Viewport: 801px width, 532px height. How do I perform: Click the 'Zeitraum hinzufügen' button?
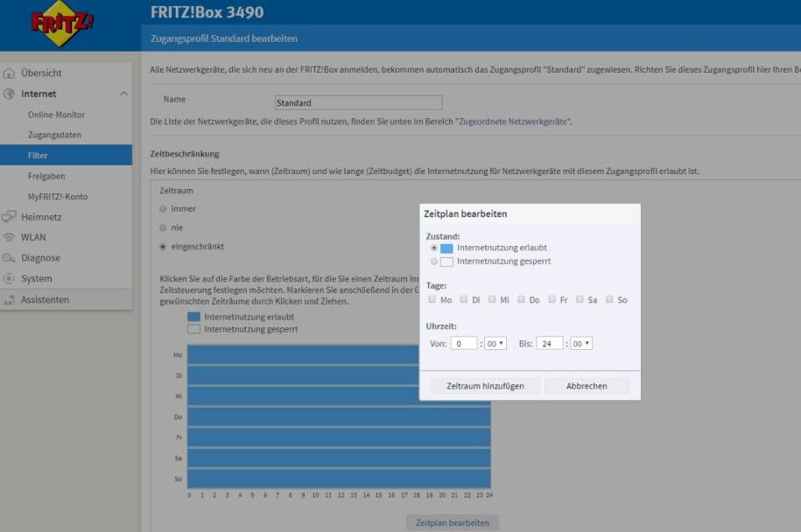point(485,386)
